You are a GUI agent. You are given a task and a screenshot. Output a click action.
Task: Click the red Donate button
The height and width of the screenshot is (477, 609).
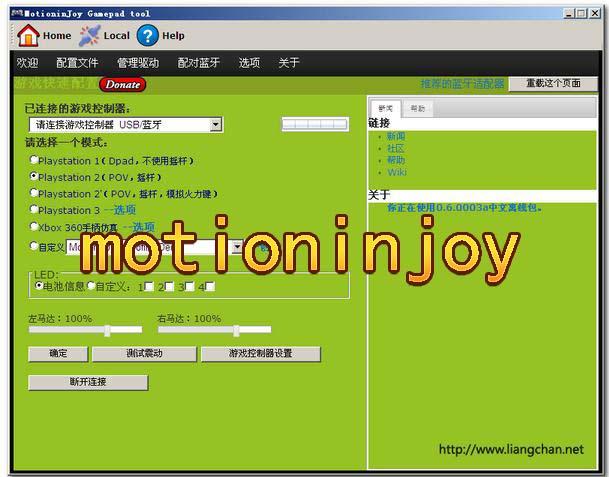pyautogui.click(x=122, y=84)
